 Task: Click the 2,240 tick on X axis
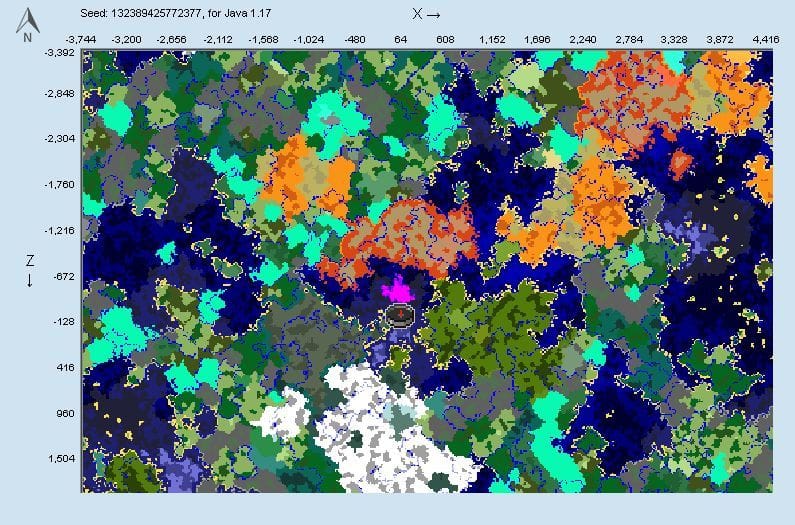click(583, 40)
